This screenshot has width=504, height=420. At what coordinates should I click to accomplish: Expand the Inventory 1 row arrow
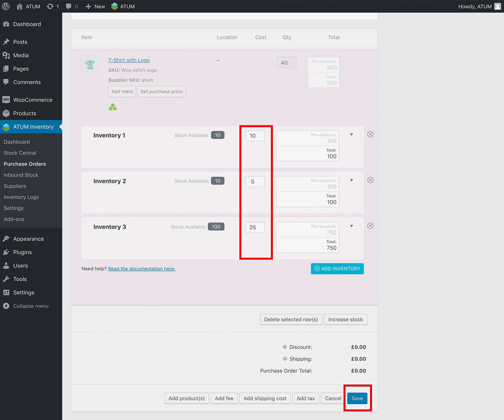pyautogui.click(x=351, y=134)
